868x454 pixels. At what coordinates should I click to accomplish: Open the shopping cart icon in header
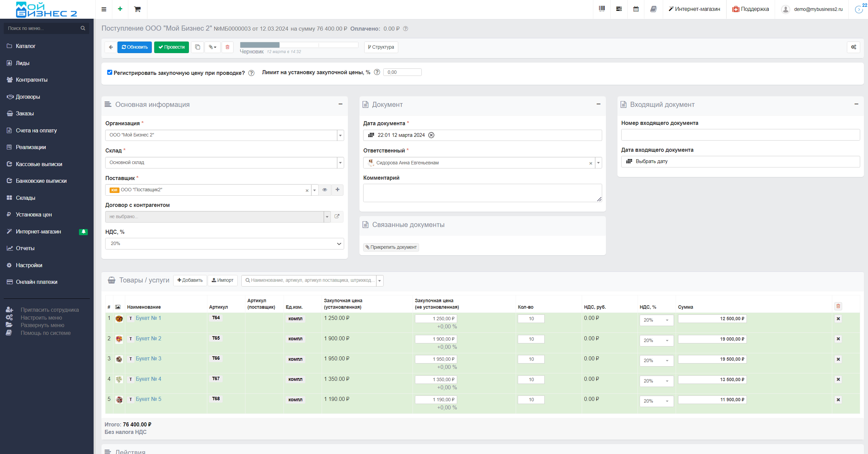click(x=137, y=9)
